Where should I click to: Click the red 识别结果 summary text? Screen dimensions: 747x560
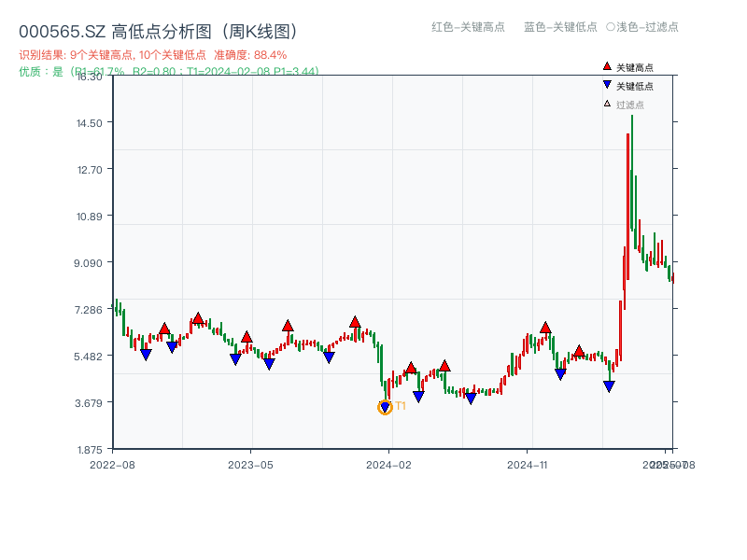[x=153, y=55]
